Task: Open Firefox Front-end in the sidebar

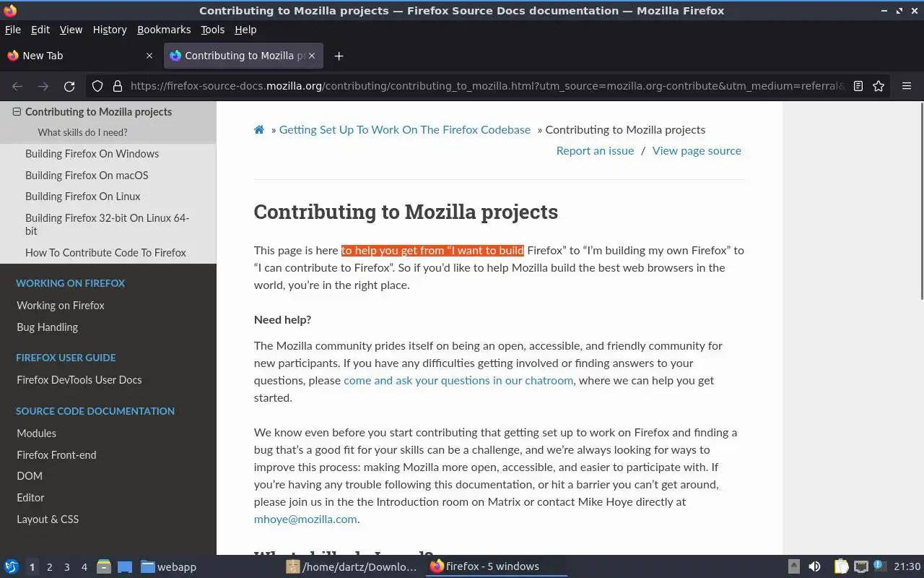Action: point(56,455)
